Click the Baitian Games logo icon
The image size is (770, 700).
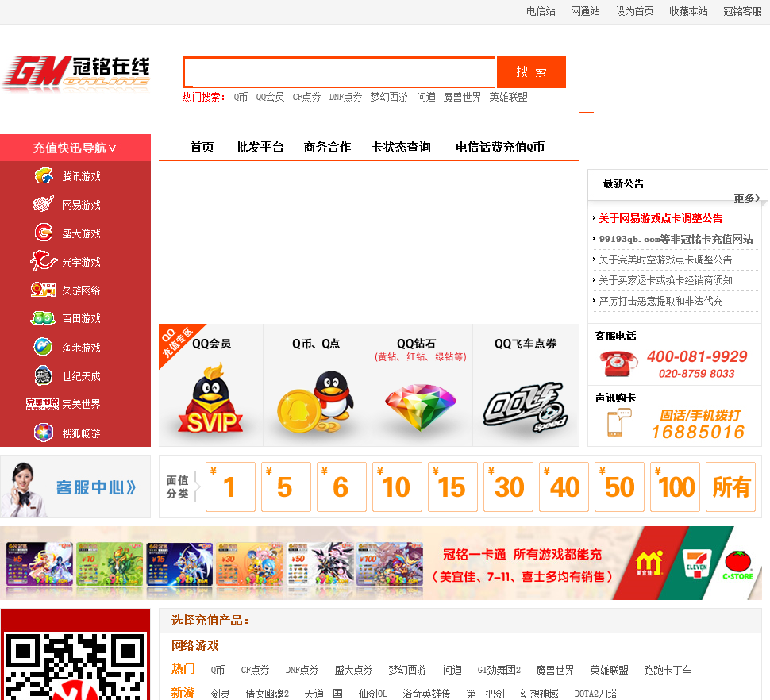43,318
